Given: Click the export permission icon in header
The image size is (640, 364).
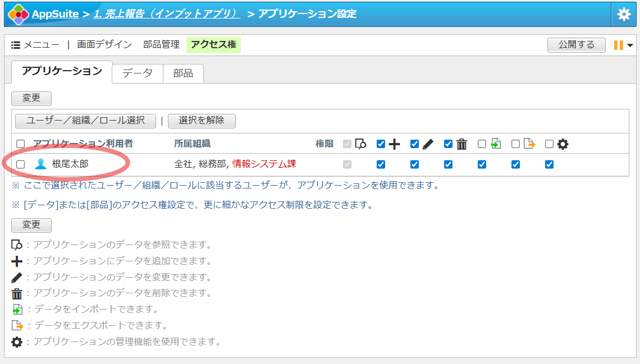Looking at the screenshot, I should [529, 144].
